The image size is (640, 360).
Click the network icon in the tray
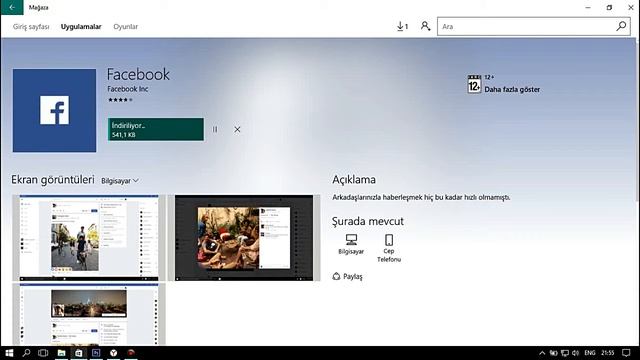tap(564, 353)
